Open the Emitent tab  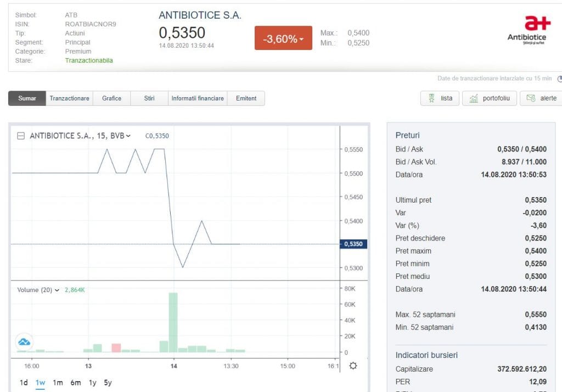[x=246, y=98]
